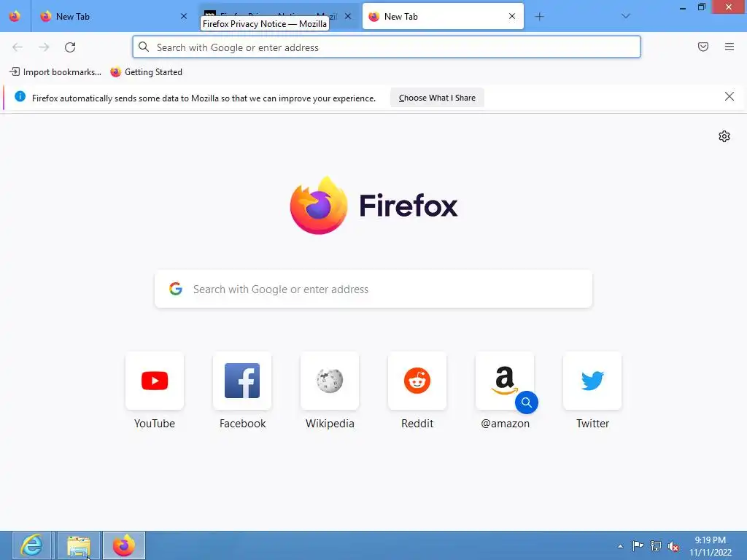Focus the address bar search field
The width and height of the screenshot is (747, 560).
pyautogui.click(x=387, y=47)
